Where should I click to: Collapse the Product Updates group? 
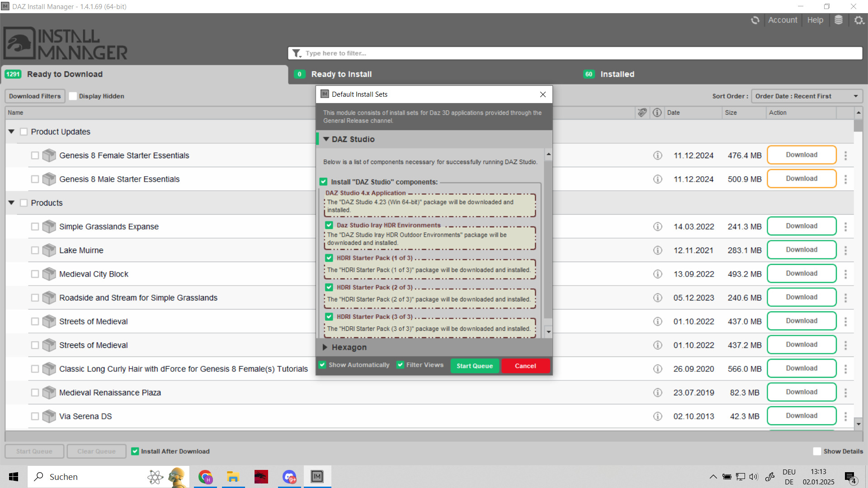tap(11, 132)
